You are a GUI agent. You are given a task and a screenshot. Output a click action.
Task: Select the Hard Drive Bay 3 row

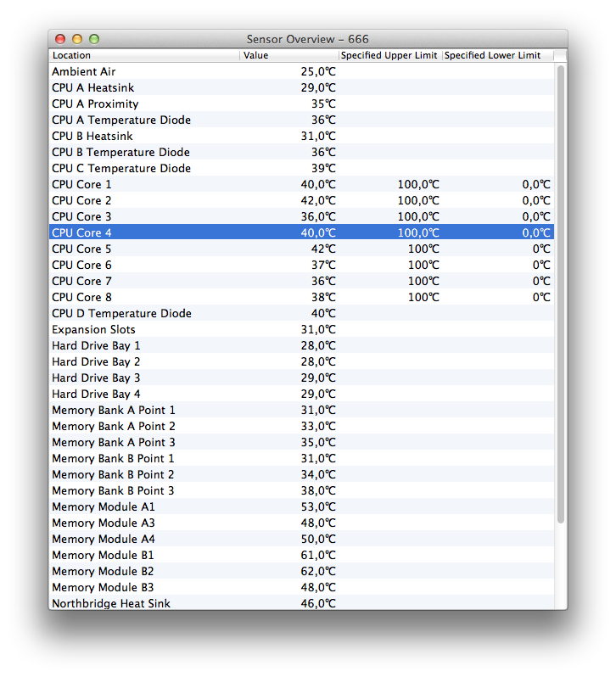click(x=301, y=378)
